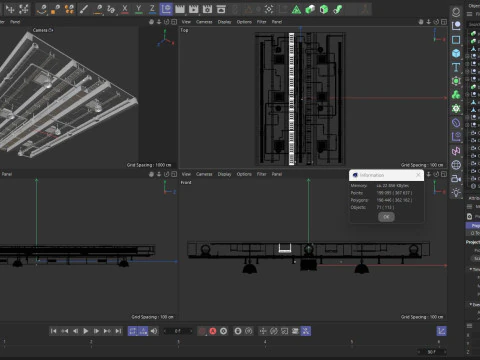Screen dimensions: 480x360
Task: Open Display menu in Top viewport
Action: pyautogui.click(x=224, y=22)
